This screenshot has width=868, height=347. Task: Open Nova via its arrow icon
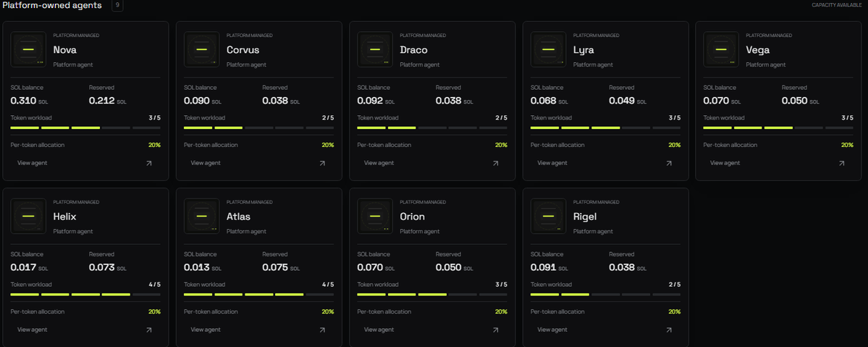[149, 164]
